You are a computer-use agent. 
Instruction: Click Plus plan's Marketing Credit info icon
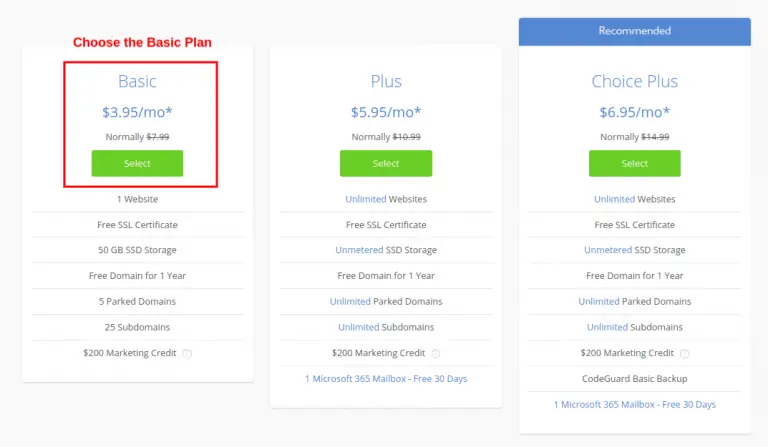pos(435,353)
